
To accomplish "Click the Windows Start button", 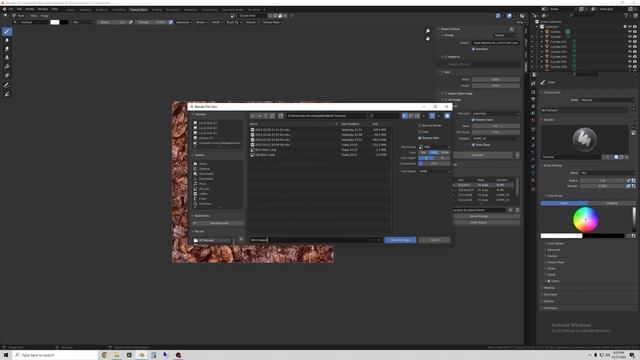I will coord(6,355).
